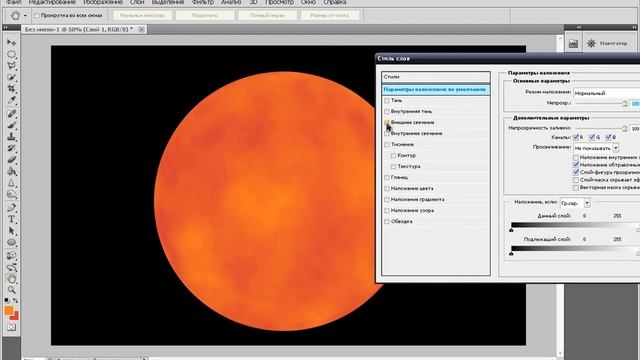Click the Реальные пикселы button

click(142, 16)
